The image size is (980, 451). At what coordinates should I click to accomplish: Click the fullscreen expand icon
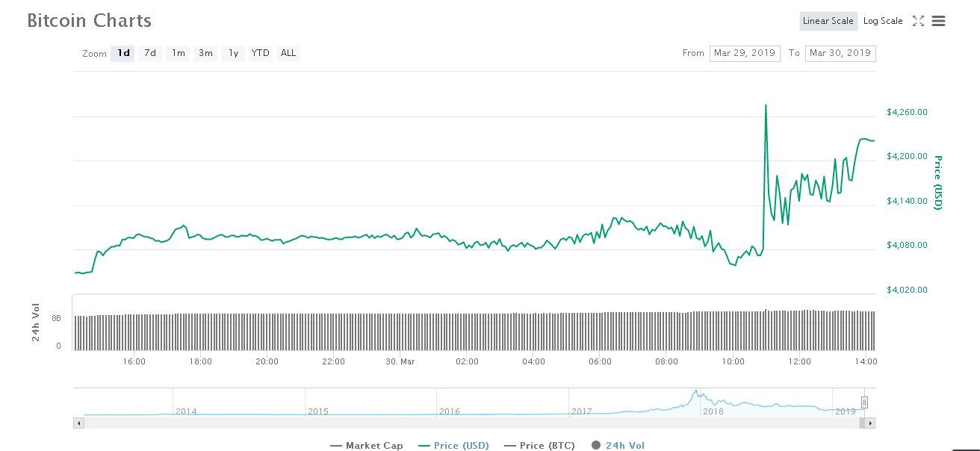click(x=918, y=21)
